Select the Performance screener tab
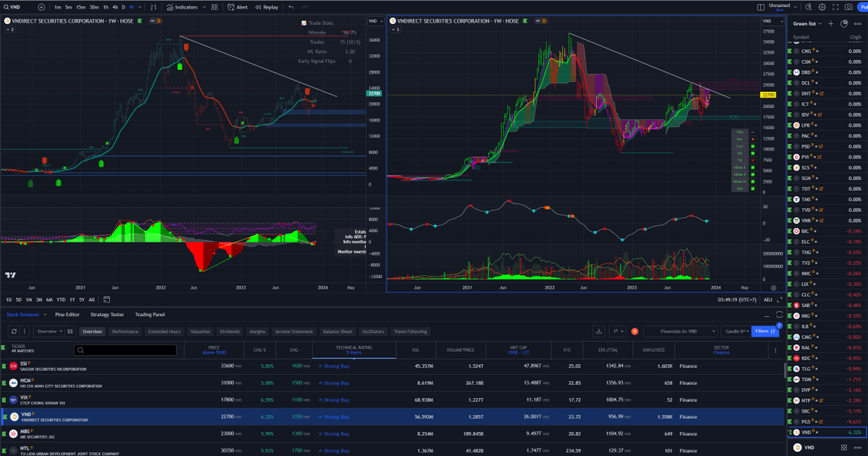 point(125,332)
